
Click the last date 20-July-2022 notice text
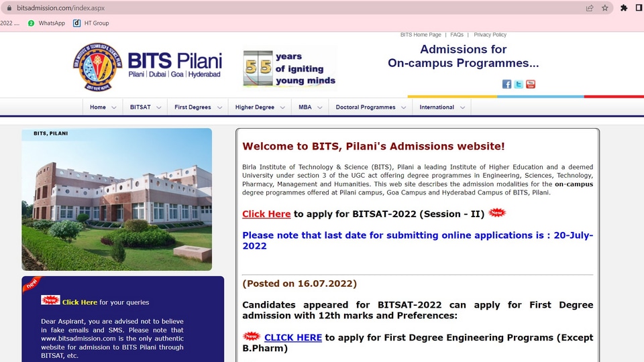pos(418,241)
